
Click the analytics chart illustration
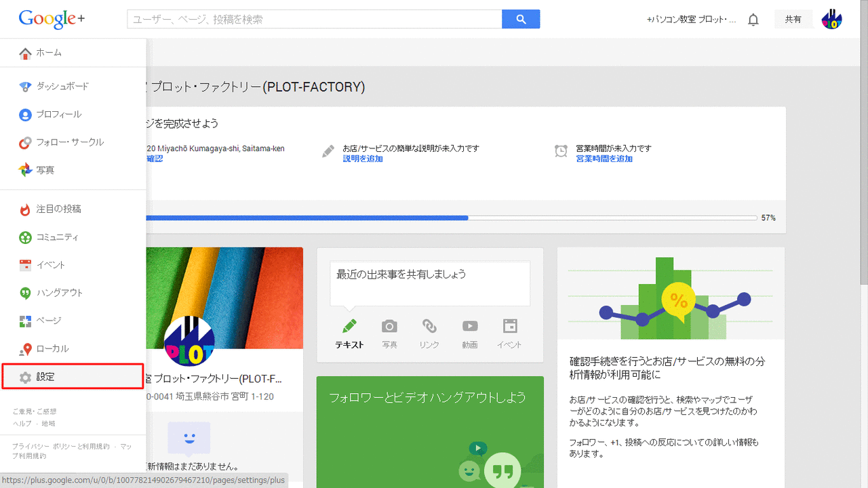pyautogui.click(x=671, y=293)
